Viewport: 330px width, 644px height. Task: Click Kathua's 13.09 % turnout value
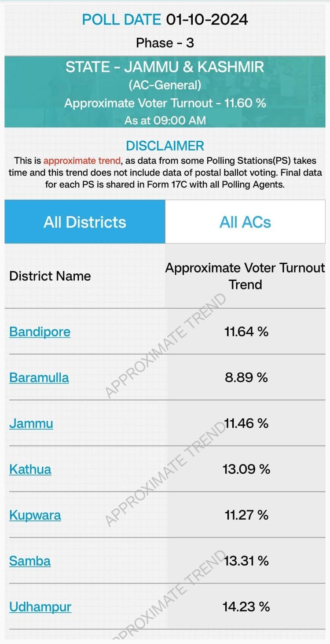(x=246, y=469)
